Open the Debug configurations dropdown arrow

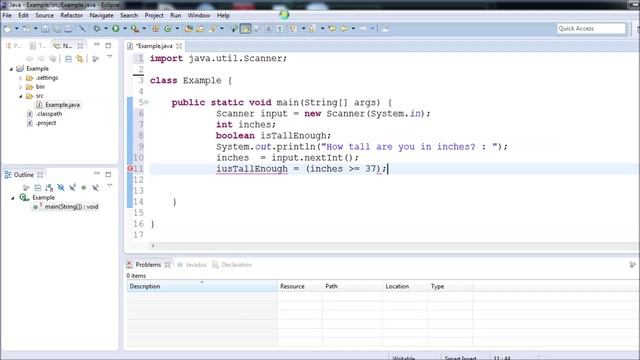click(x=106, y=29)
